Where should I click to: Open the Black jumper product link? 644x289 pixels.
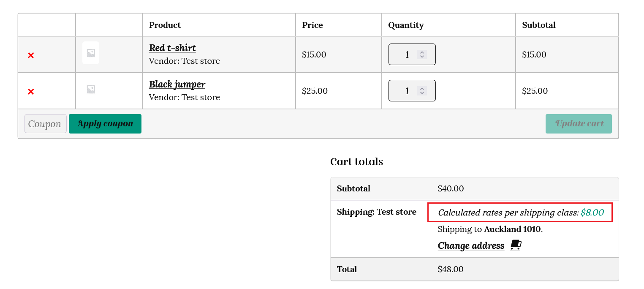coord(177,84)
